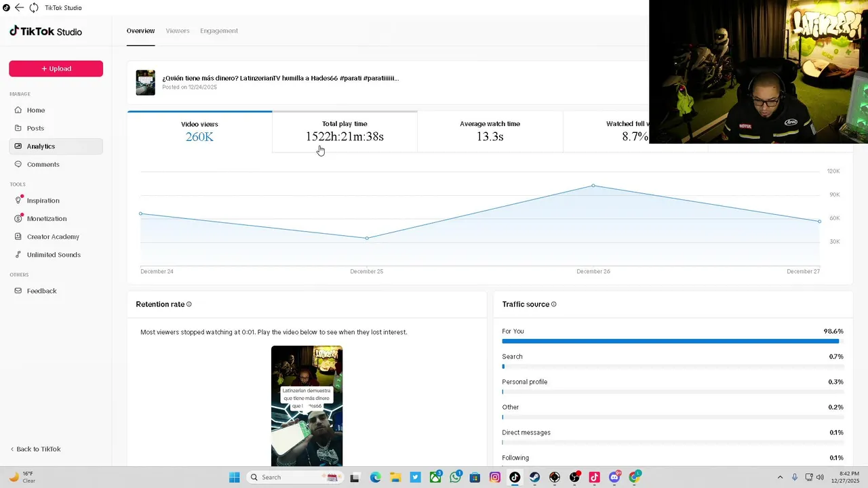Click the taskbar Search box
Viewport: 868px width, 488px height.
tap(294, 477)
